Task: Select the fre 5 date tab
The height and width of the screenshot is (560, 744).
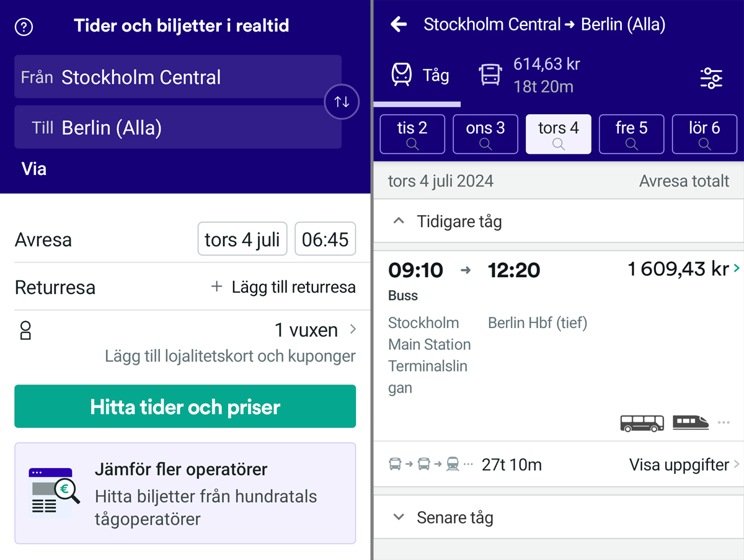Action: coord(631,133)
